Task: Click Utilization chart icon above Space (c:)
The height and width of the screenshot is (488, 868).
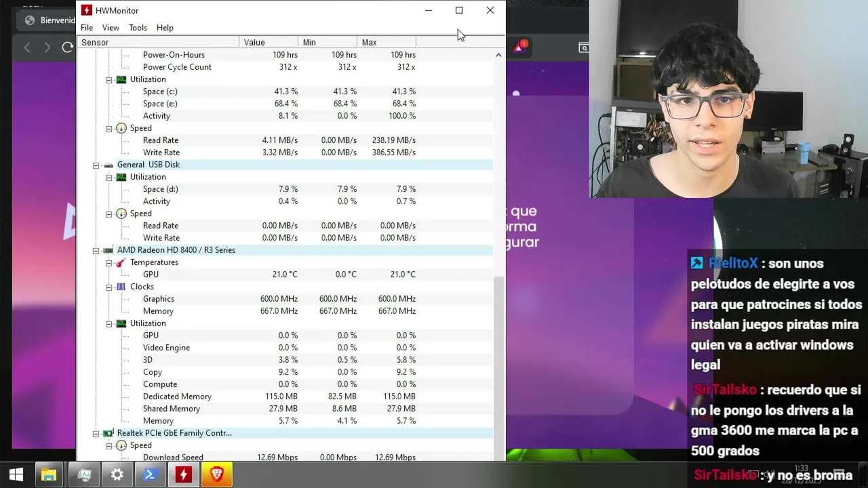Action: coord(121,79)
